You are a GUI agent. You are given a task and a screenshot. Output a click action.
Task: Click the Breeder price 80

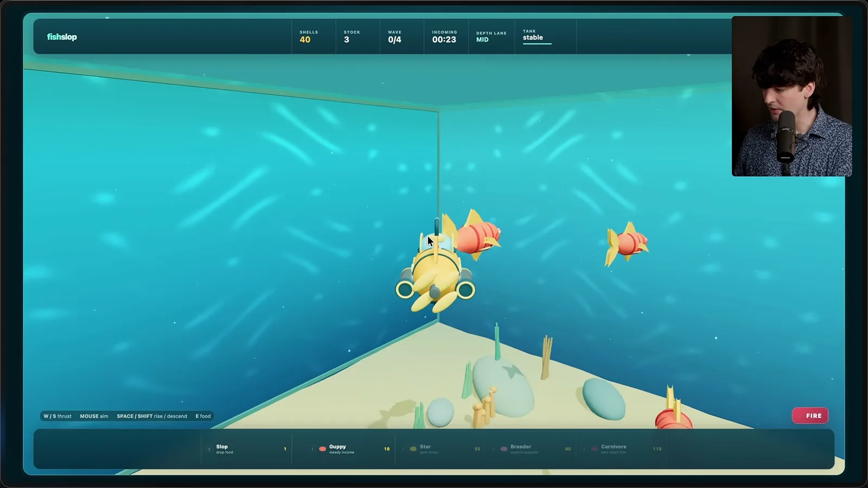point(568,449)
